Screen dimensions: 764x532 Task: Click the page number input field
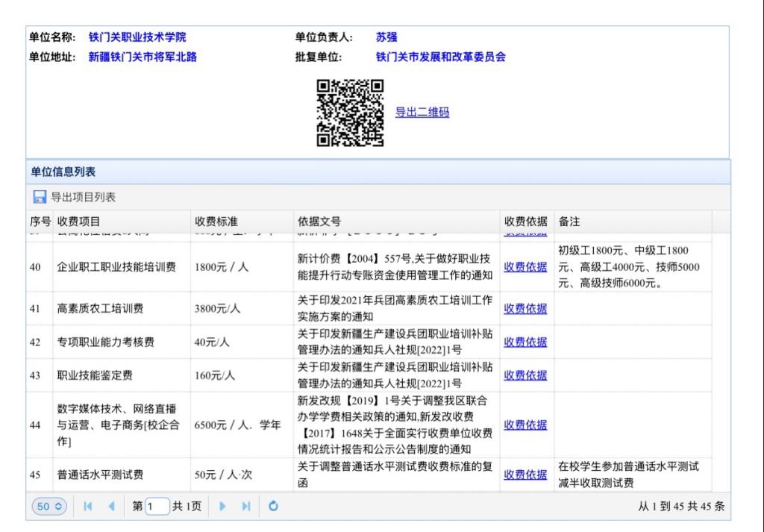[x=157, y=507]
